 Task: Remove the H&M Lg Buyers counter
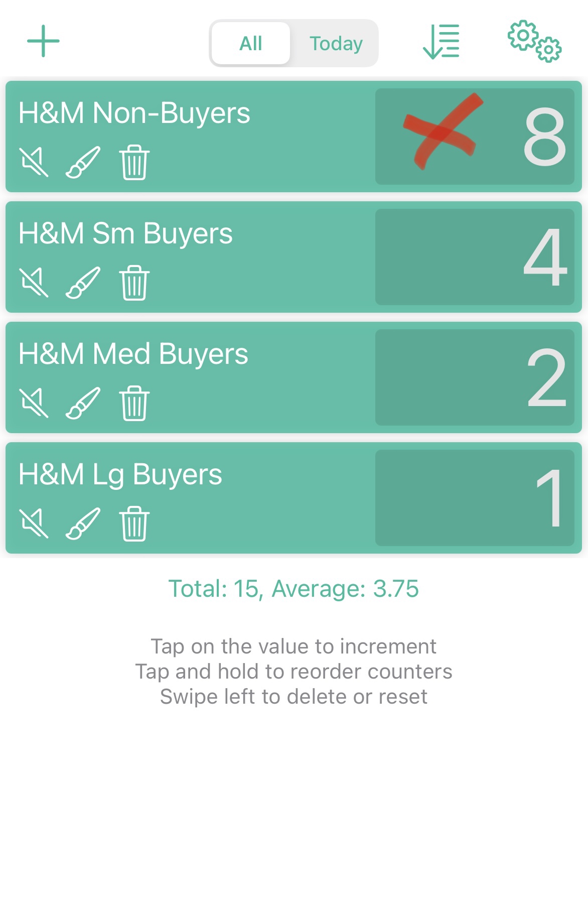tap(134, 524)
